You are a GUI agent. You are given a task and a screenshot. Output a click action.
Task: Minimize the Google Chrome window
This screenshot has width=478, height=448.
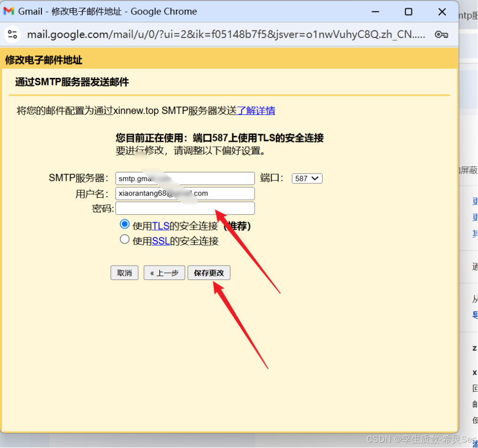pos(375,11)
